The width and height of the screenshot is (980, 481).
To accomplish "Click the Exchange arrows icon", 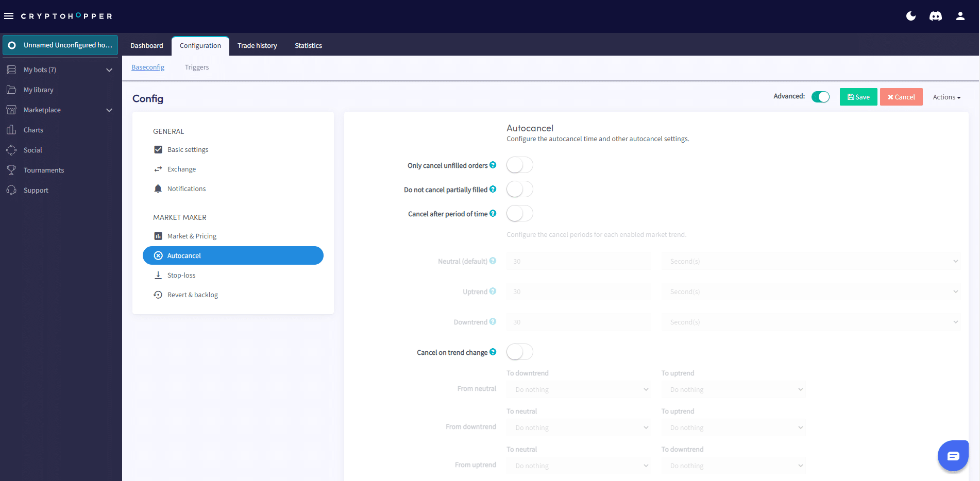I will (158, 169).
